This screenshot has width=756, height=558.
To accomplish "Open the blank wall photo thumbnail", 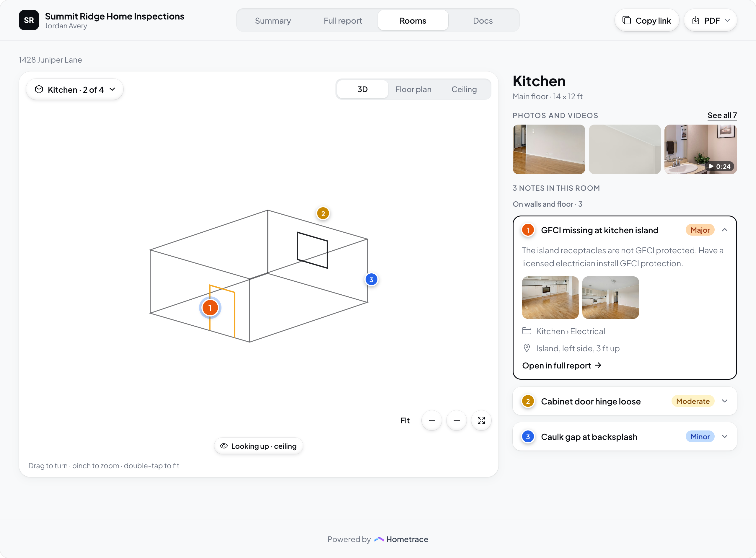I will pos(625,149).
